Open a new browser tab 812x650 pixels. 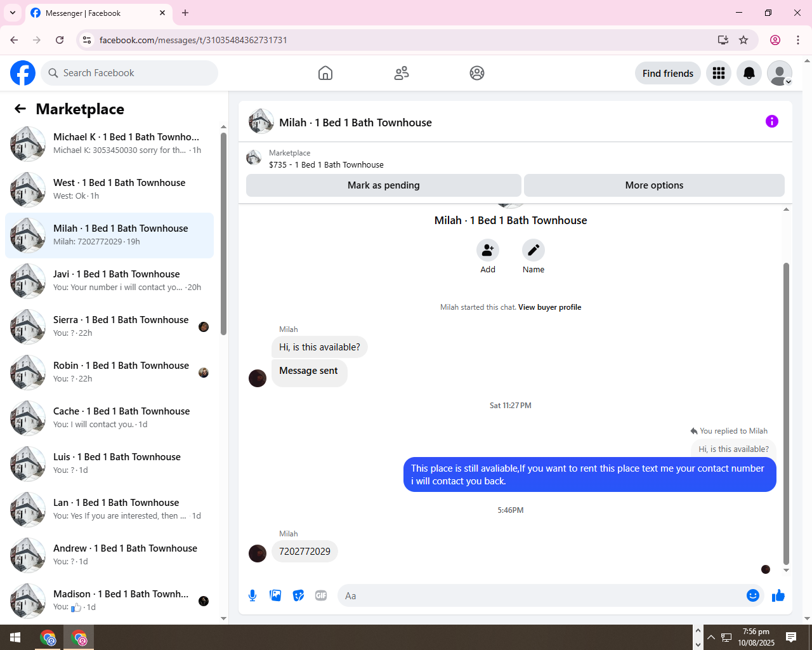[185, 13]
